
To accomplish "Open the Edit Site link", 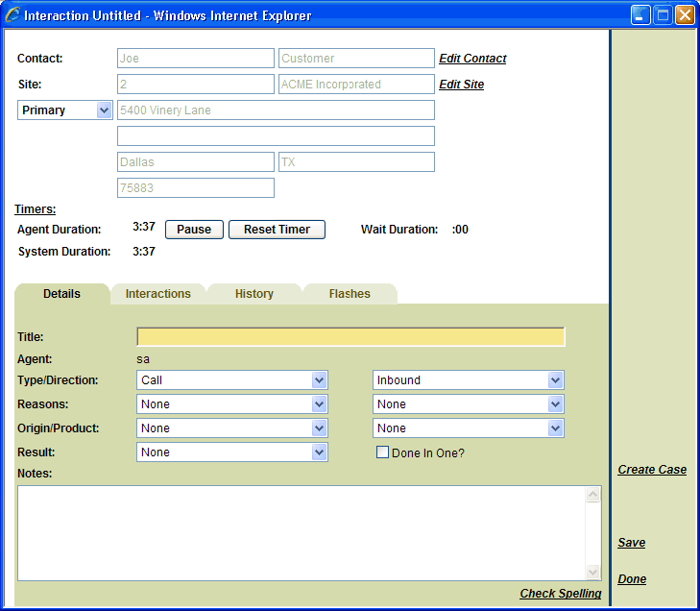I will [461, 85].
